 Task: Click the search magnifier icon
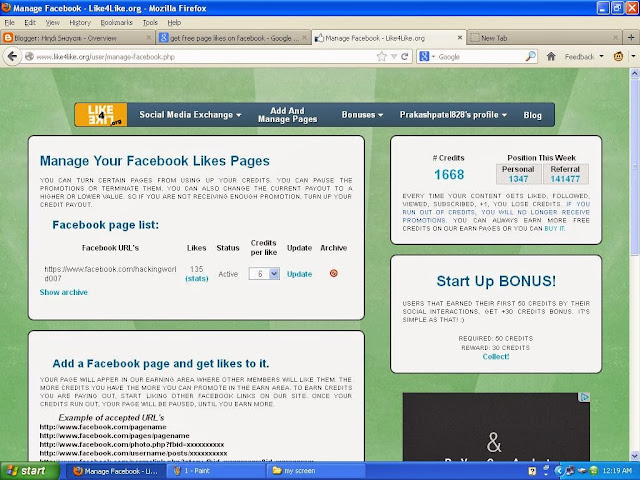pos(531,56)
